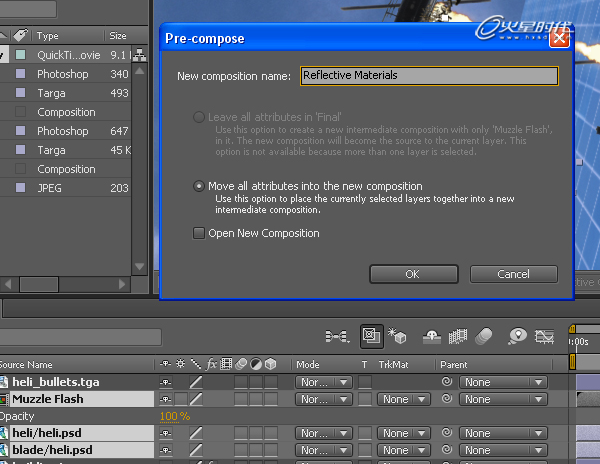
Task: Click teal label swatch of QuickTime movie row
Action: coord(20,55)
